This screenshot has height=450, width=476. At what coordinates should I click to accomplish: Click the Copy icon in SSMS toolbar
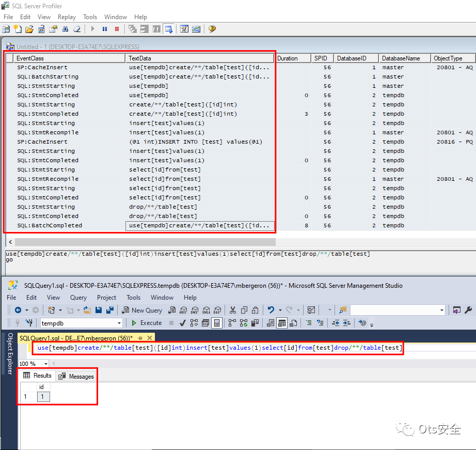[x=244, y=310]
